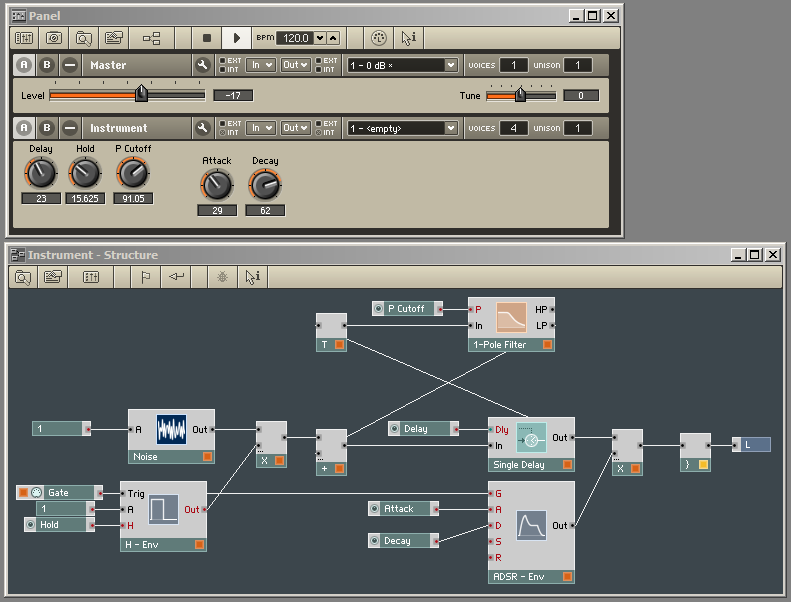The height and width of the screenshot is (602, 791).
Task: Select the Noise module
Action: click(x=172, y=436)
